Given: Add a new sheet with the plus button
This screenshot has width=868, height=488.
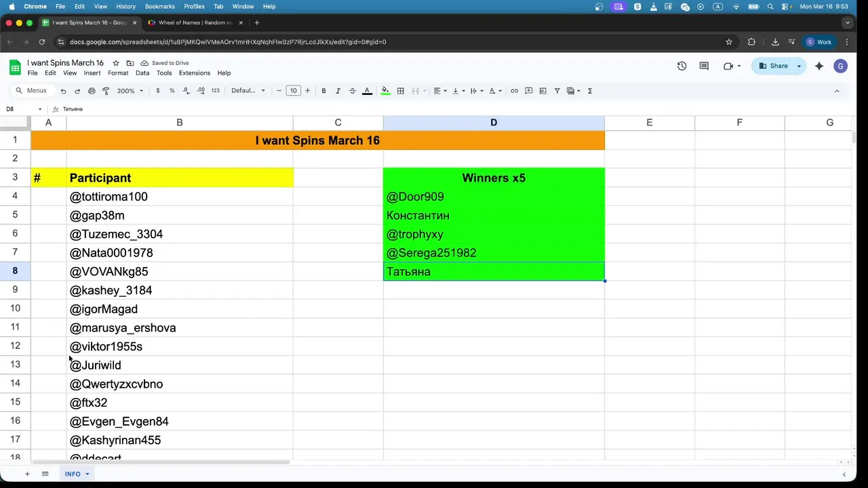Looking at the screenshot, I should 27,474.
